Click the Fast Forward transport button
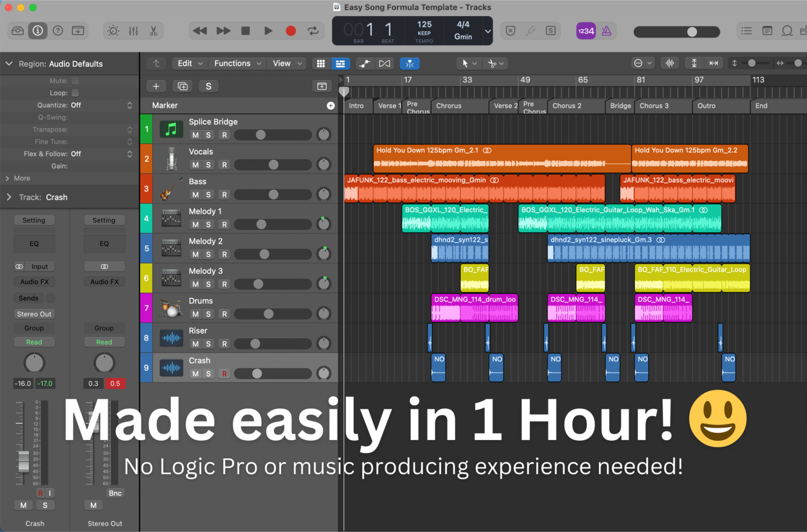Image resolution: width=807 pixels, height=532 pixels. click(x=223, y=31)
